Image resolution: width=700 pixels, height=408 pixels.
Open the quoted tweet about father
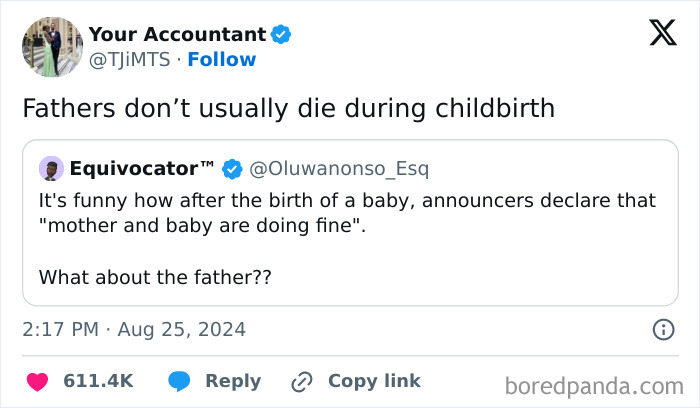click(349, 238)
